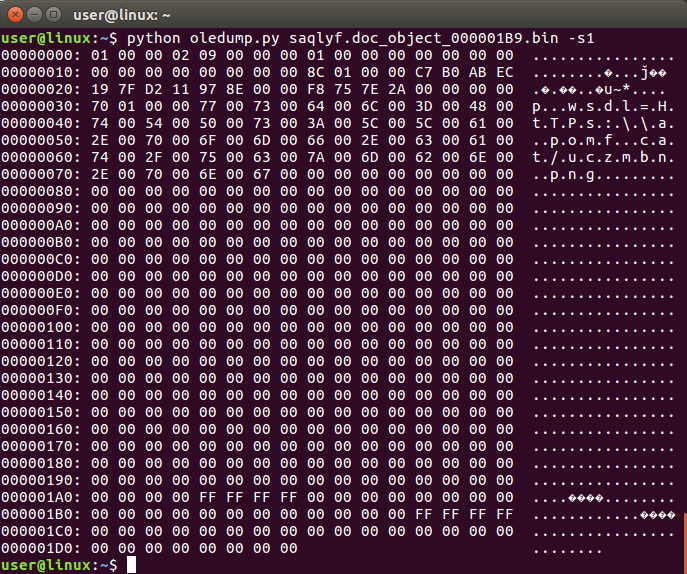Click hex byte F8 in row 00000020
Image resolution: width=687 pixels, height=574 pixels.
pyautogui.click(x=316, y=89)
